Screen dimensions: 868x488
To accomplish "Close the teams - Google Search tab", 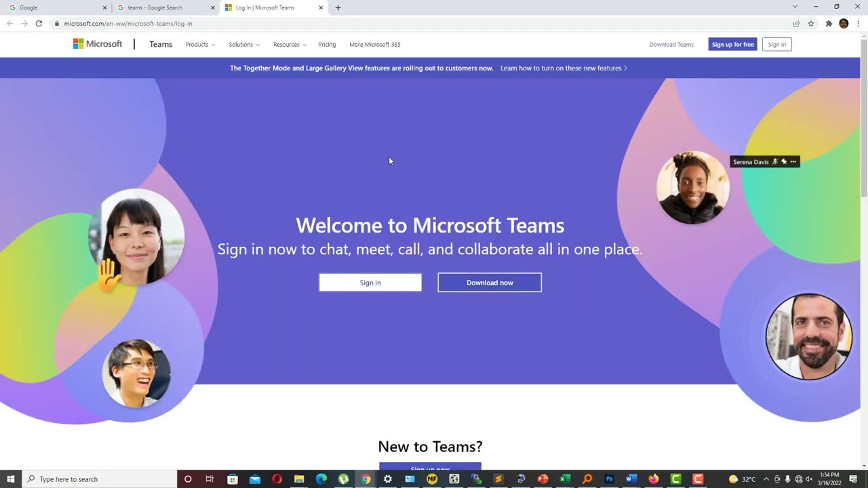I will 213,7.
